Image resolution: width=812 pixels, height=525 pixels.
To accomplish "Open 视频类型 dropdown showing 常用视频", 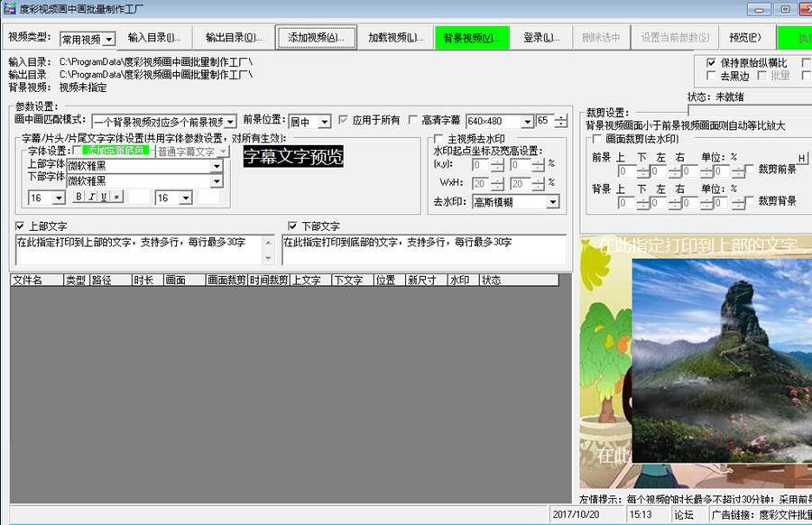I will tap(88, 39).
